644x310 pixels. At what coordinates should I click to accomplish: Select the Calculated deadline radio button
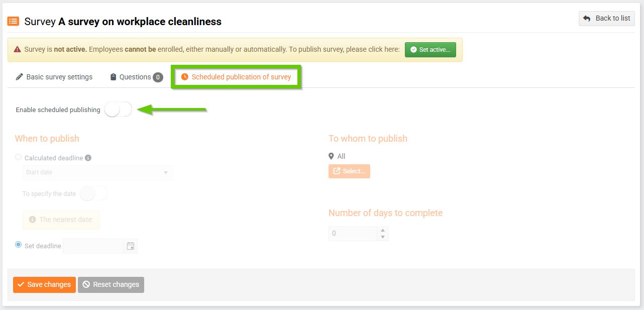pyautogui.click(x=19, y=157)
